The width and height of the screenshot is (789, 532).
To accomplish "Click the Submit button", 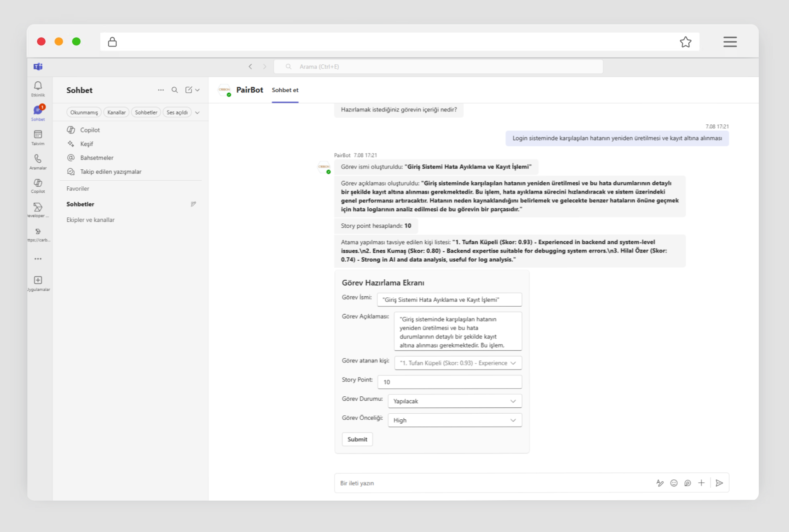I will click(357, 439).
